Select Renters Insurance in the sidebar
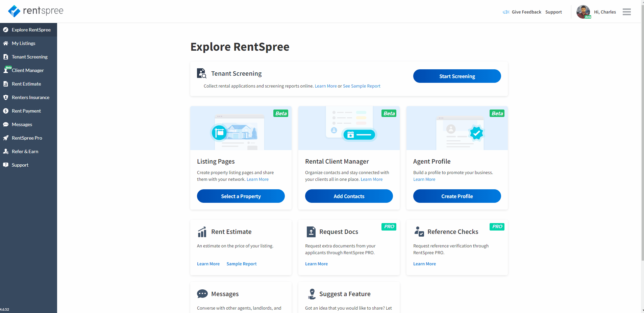 28,97
